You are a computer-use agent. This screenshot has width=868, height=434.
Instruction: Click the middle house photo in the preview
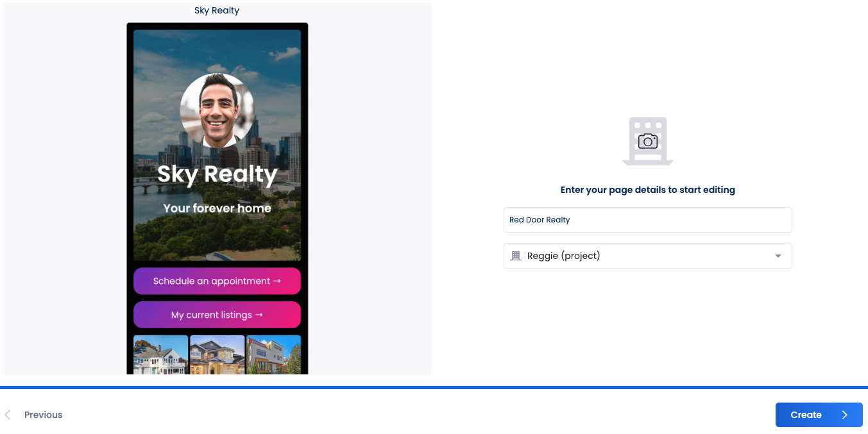[217, 353]
